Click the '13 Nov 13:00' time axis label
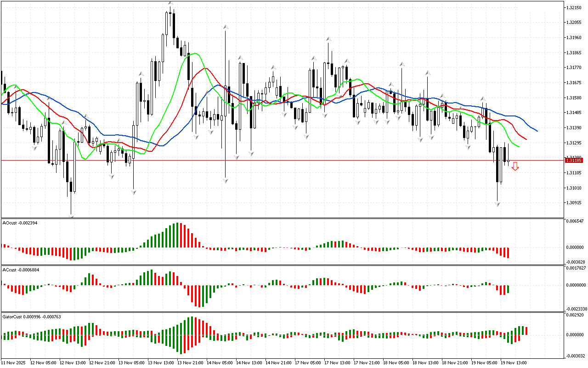The image size is (588, 368). [161, 362]
